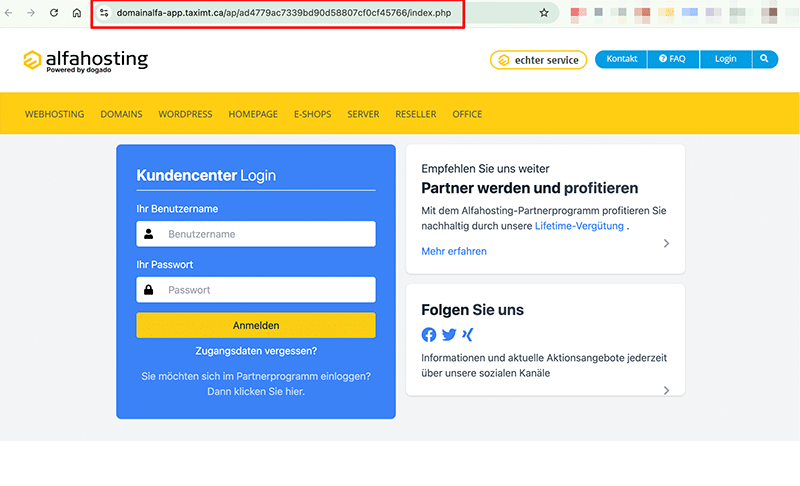
Task: Click the alfahosting logo
Action: pos(86,61)
